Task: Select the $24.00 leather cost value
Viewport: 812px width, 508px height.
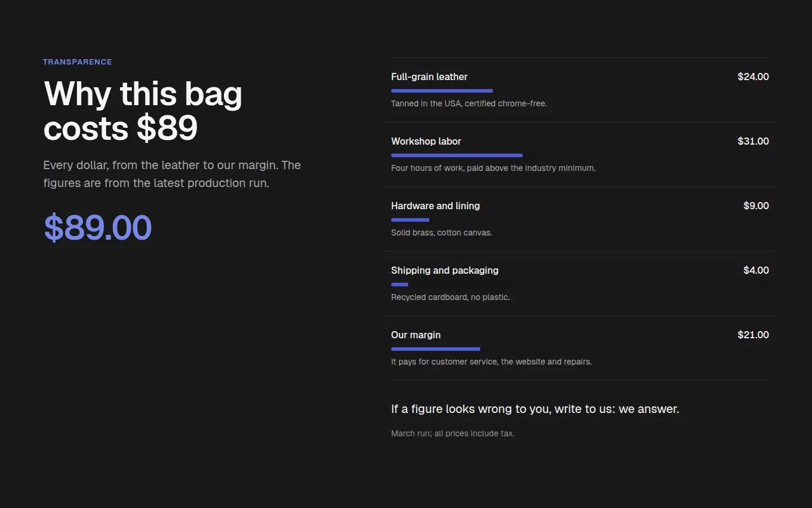Action: click(x=753, y=76)
